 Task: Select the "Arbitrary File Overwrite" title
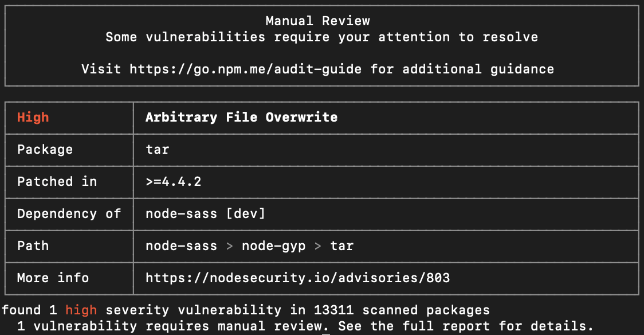click(x=241, y=118)
